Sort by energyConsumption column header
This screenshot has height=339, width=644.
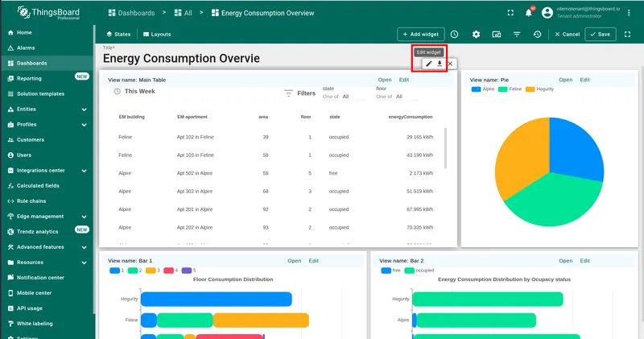411,117
